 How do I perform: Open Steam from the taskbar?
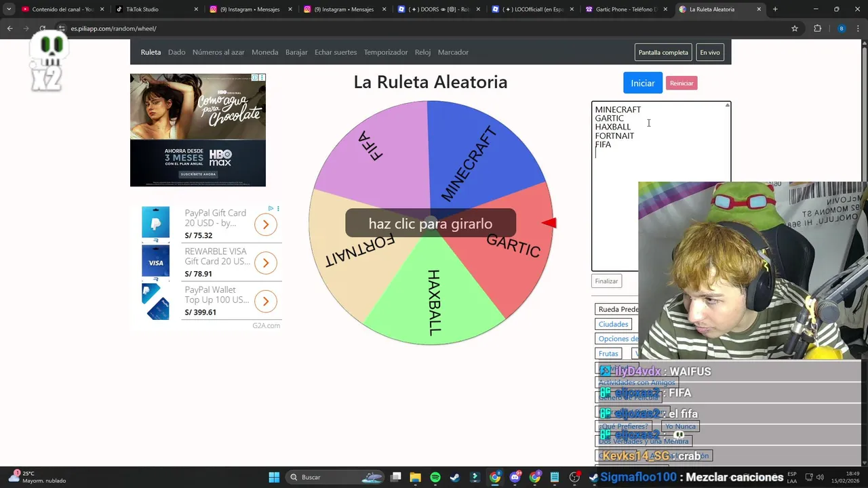point(455,477)
